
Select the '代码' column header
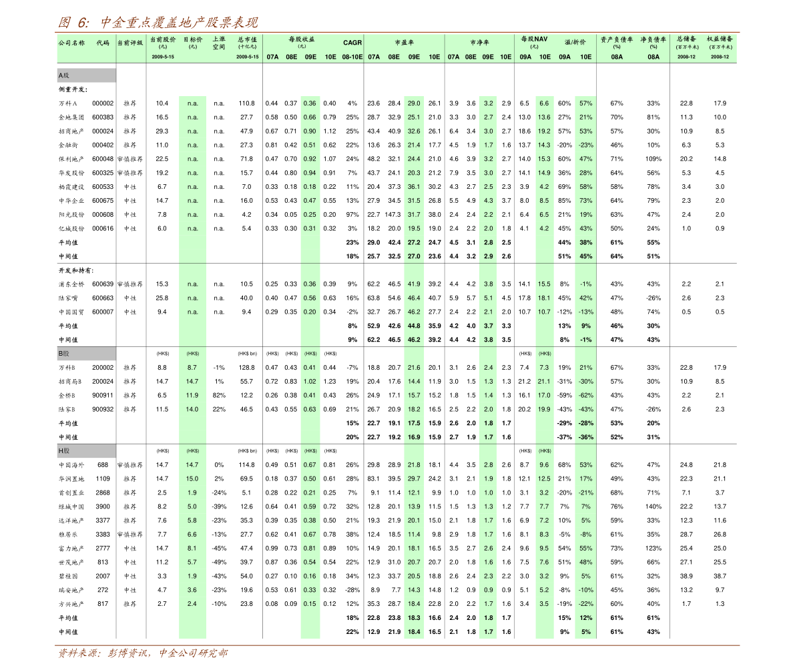pyautogui.click(x=103, y=43)
